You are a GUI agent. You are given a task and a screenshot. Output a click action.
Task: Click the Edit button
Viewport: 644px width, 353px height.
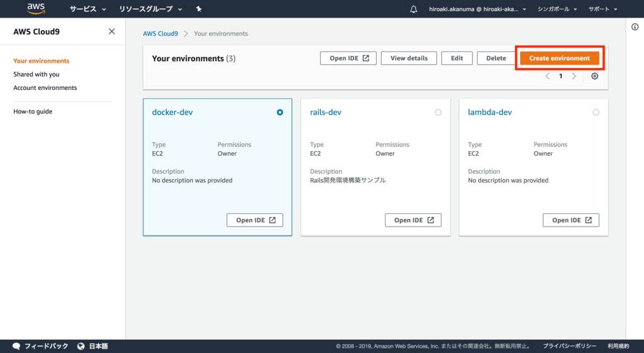pyautogui.click(x=457, y=59)
